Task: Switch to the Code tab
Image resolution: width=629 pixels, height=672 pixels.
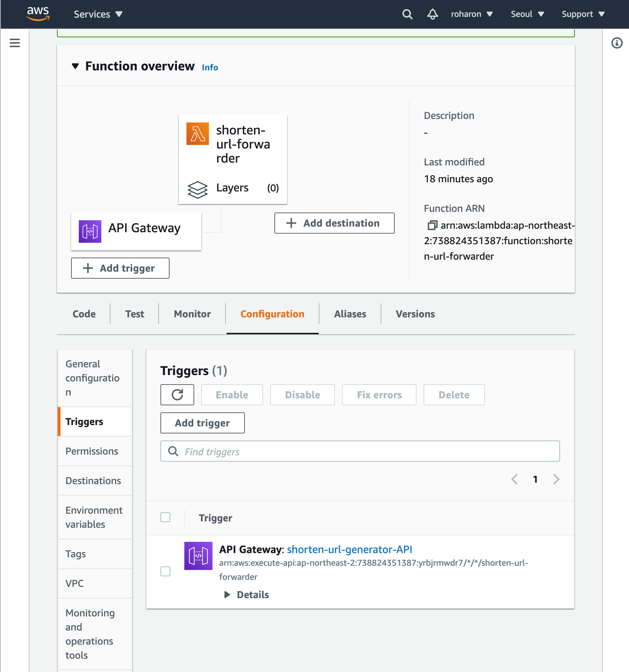Action: (84, 314)
